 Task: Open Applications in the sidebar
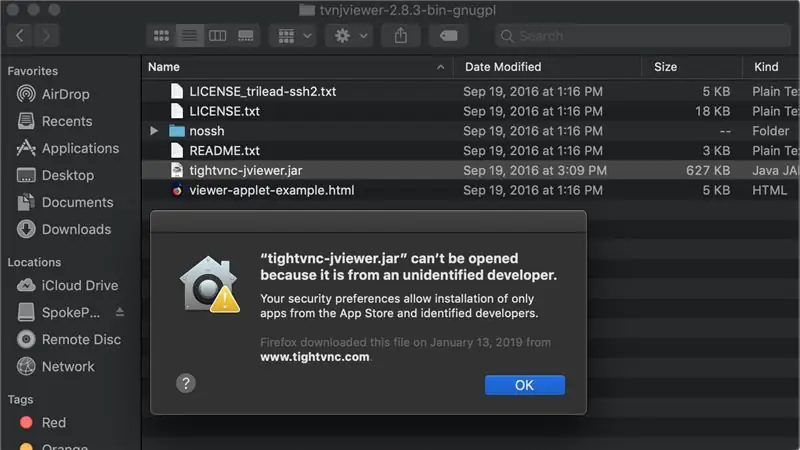pyautogui.click(x=68, y=148)
